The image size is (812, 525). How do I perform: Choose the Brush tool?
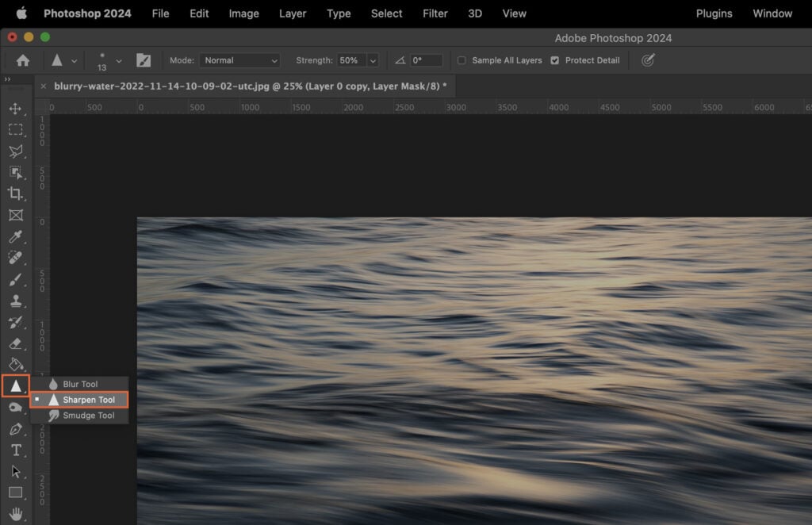point(16,279)
